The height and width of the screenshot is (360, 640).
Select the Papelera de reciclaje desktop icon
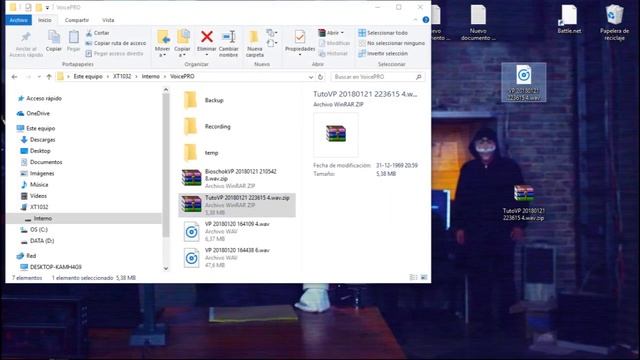[x=614, y=22]
